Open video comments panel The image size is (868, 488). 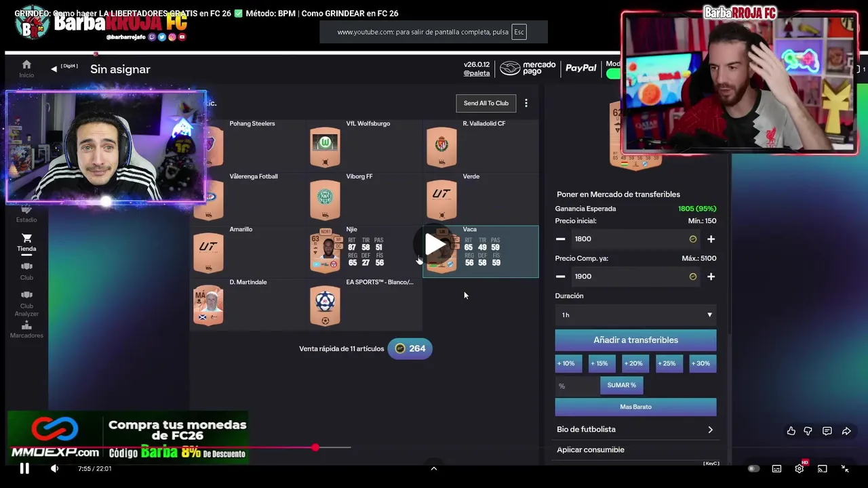tap(827, 431)
